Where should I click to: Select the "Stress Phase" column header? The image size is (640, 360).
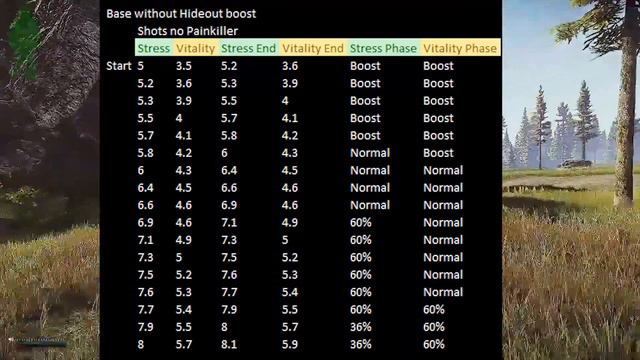click(x=383, y=48)
